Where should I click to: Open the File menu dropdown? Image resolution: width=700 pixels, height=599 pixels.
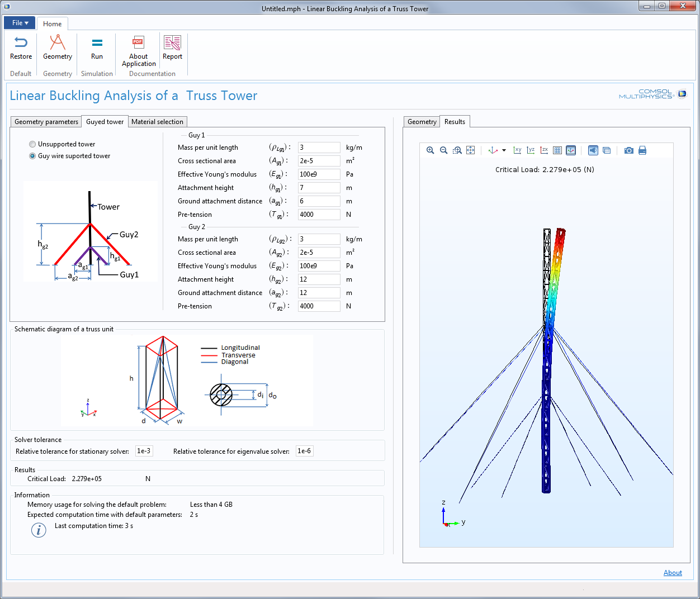[x=20, y=23]
